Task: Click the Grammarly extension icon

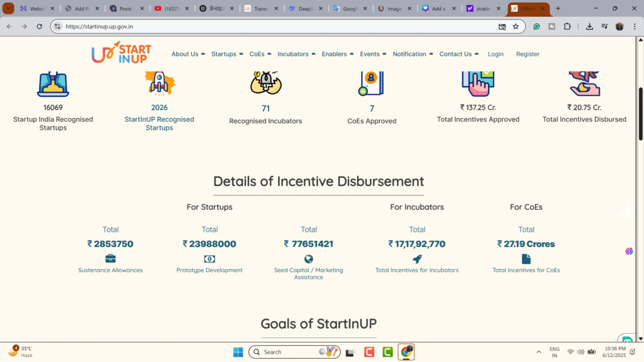Action: click(536, 26)
